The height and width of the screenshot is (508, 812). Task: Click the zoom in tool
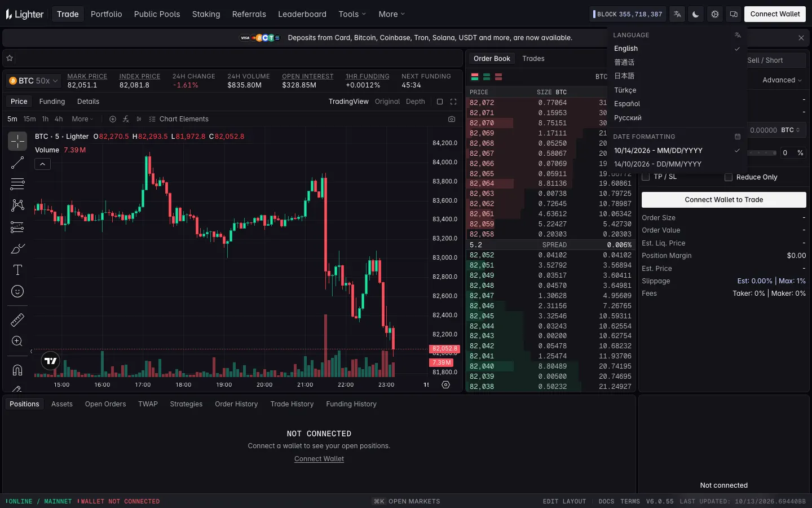click(x=17, y=341)
